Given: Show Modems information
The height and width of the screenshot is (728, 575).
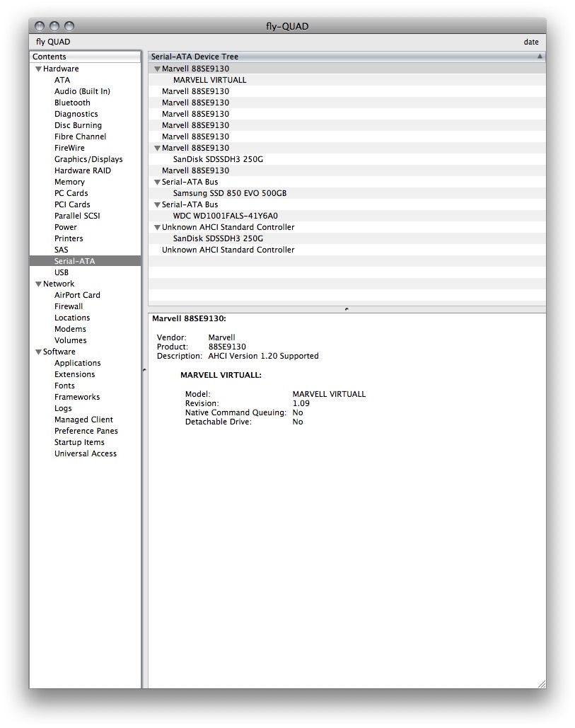Looking at the screenshot, I should tap(70, 329).
